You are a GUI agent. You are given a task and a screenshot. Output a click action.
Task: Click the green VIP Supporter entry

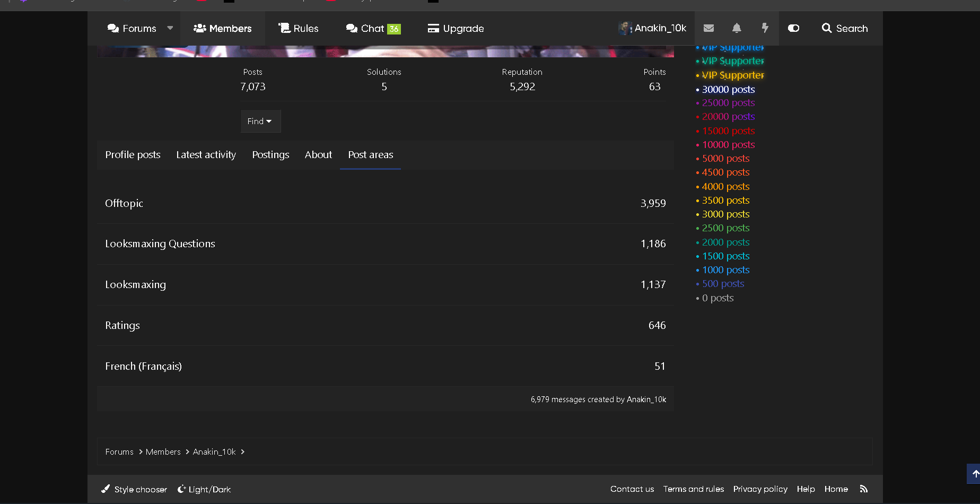pos(733,61)
